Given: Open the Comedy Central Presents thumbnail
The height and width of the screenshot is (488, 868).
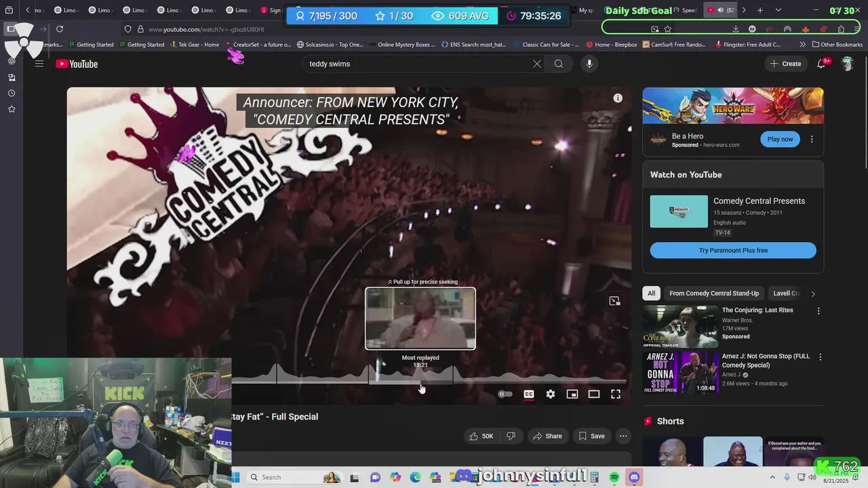Looking at the screenshot, I should pos(679,211).
